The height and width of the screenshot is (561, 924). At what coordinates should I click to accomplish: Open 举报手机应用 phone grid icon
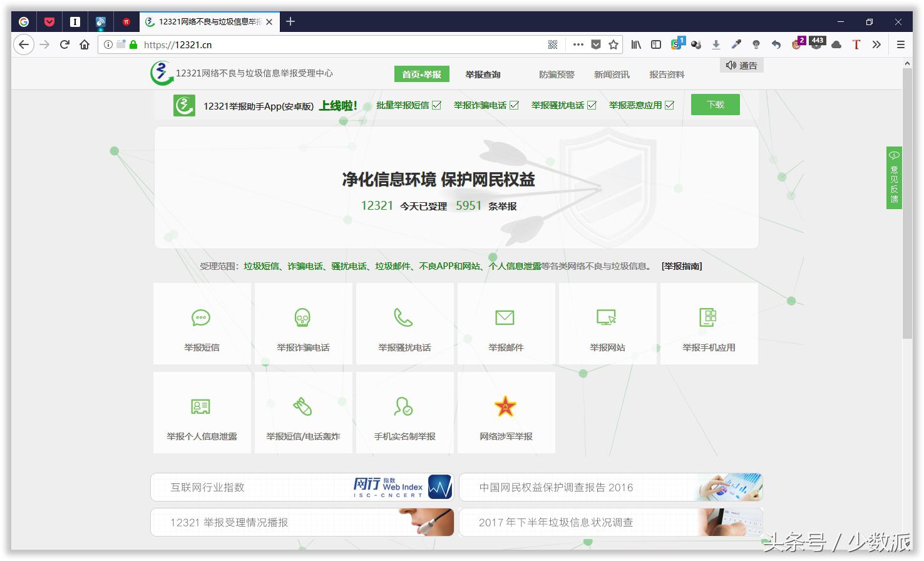[709, 318]
